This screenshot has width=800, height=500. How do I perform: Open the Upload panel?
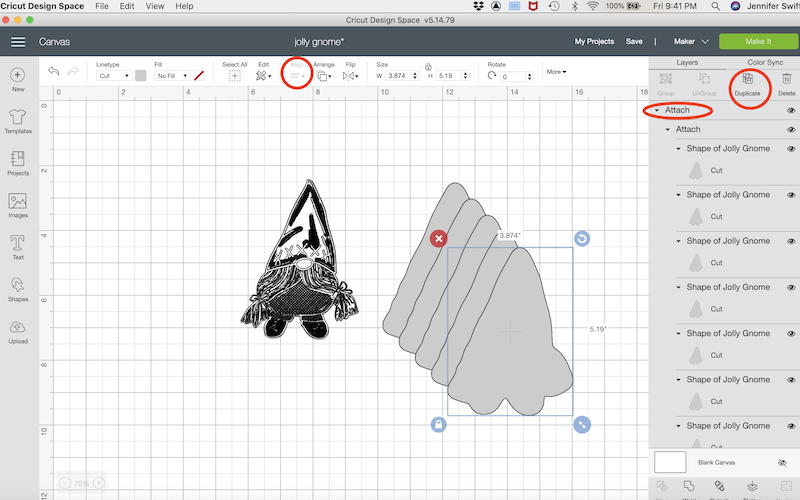click(x=18, y=332)
